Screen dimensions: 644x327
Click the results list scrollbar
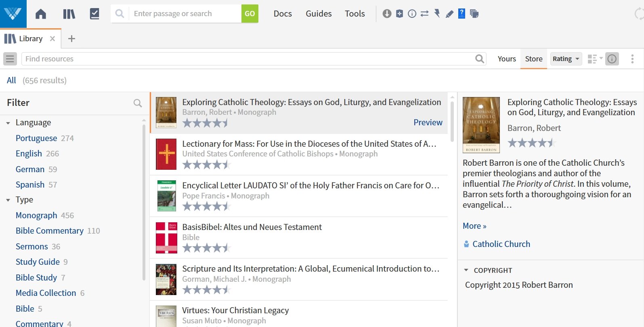(x=452, y=121)
